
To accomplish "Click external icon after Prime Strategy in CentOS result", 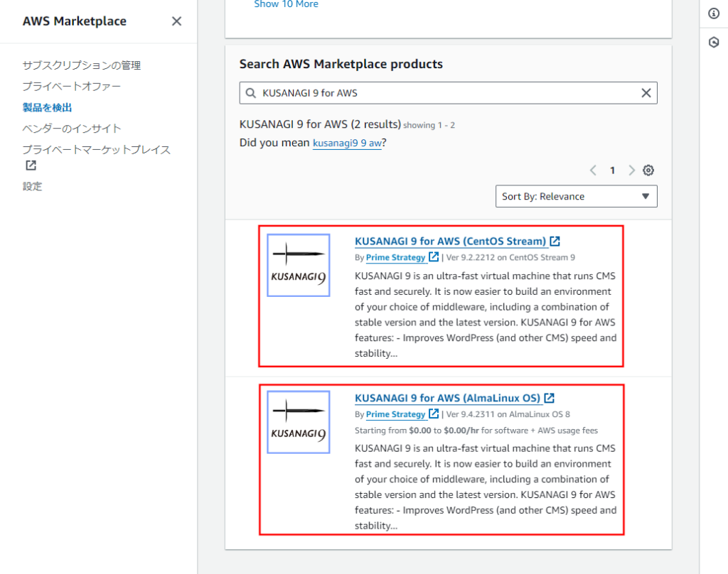I will tap(434, 256).
